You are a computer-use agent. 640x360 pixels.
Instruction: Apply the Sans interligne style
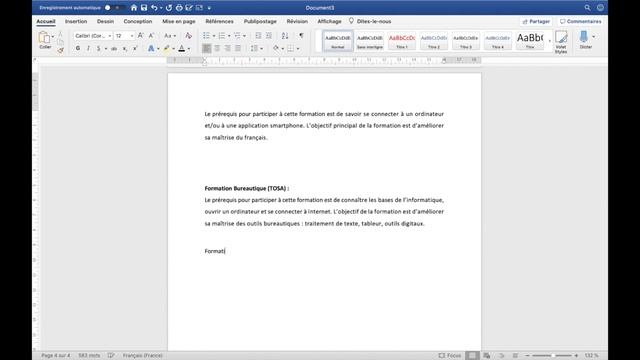[370, 41]
